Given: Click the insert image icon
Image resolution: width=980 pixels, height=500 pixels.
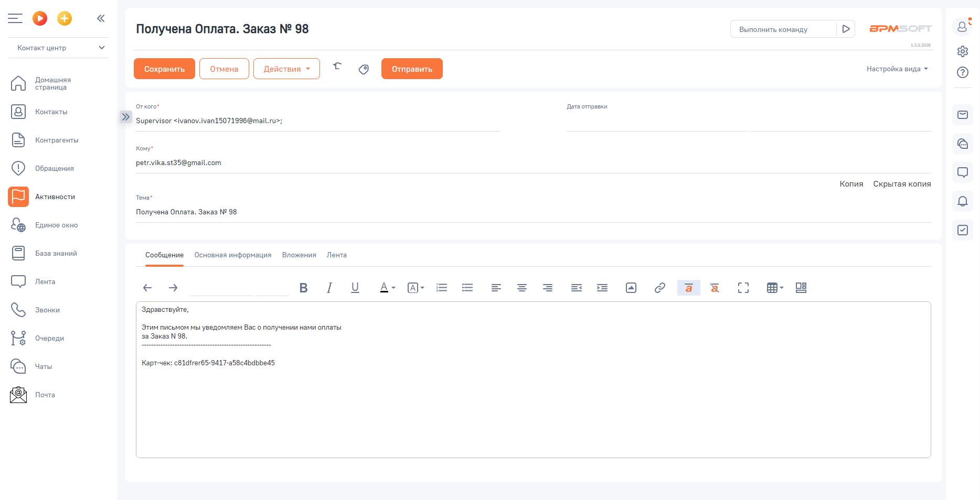Looking at the screenshot, I should [631, 288].
